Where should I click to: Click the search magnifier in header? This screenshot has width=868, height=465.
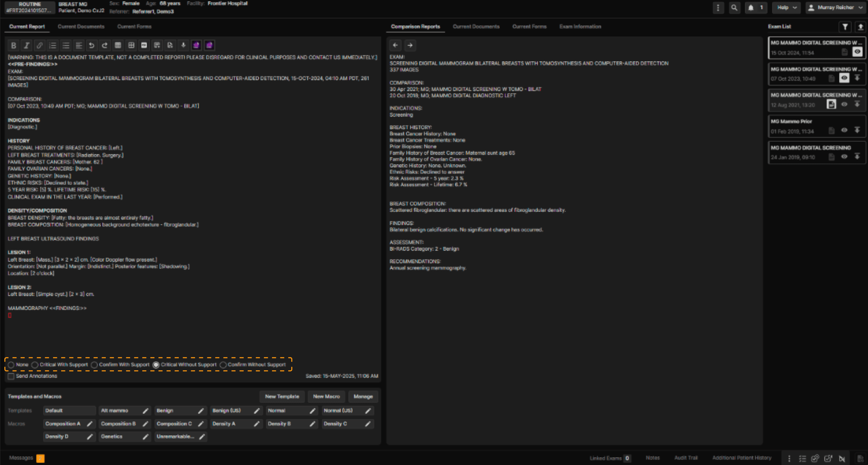[x=734, y=8]
